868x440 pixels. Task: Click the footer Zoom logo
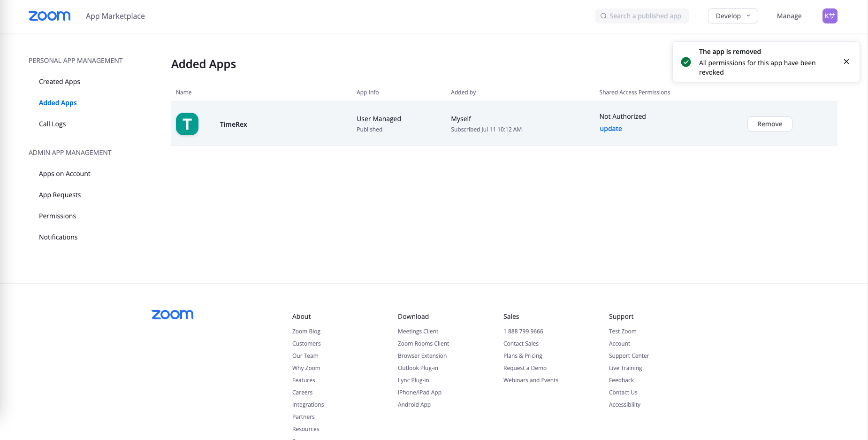coord(172,315)
